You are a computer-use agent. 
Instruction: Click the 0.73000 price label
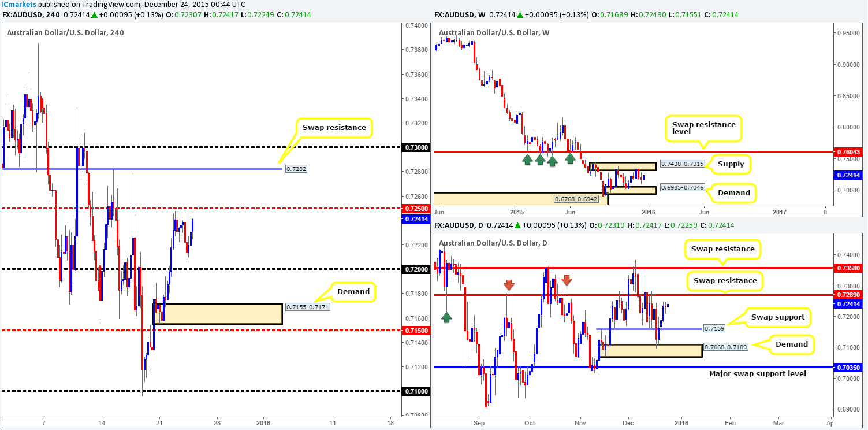pyautogui.click(x=415, y=147)
